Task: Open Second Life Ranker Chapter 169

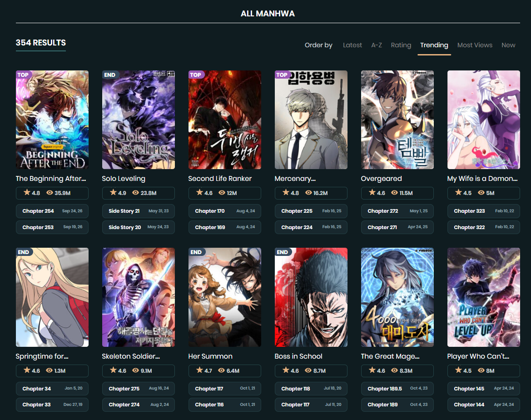Action: coord(225,227)
